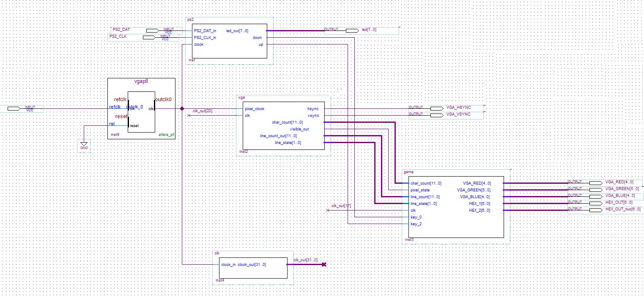Select the VGA_BLUE[4..0] output pin symbol

tap(595, 196)
